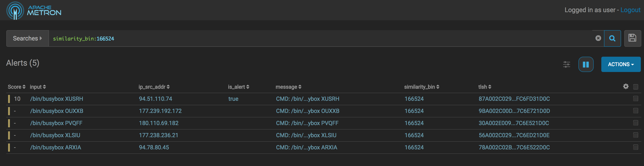
Task: Clear the search query text
Action: tap(598, 38)
